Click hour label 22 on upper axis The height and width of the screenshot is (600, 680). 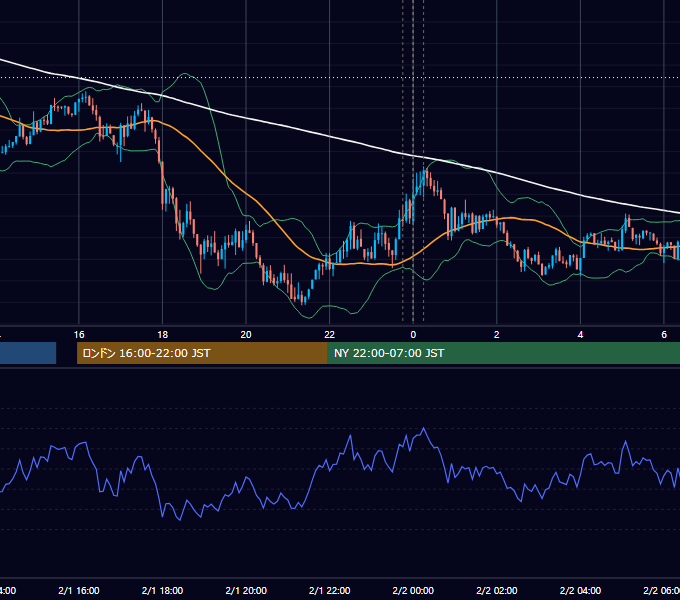pos(330,335)
